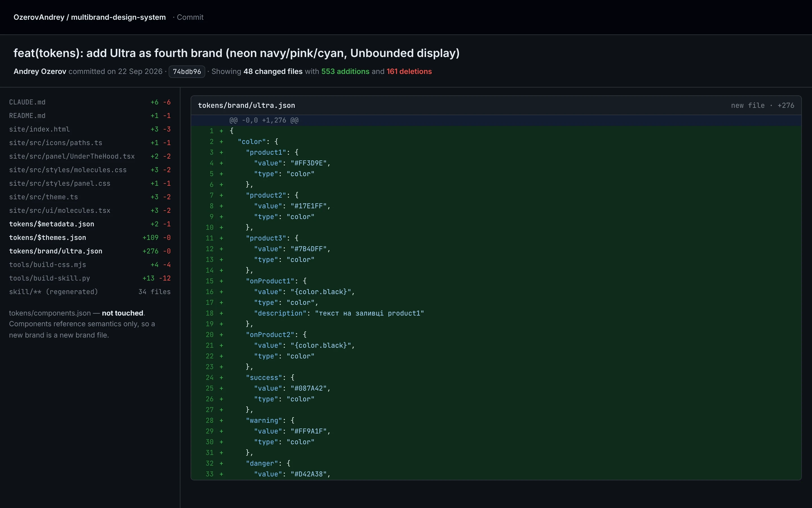
Task: Click the value "#17E1FF" on line 8
Action: pyautogui.click(x=309, y=206)
